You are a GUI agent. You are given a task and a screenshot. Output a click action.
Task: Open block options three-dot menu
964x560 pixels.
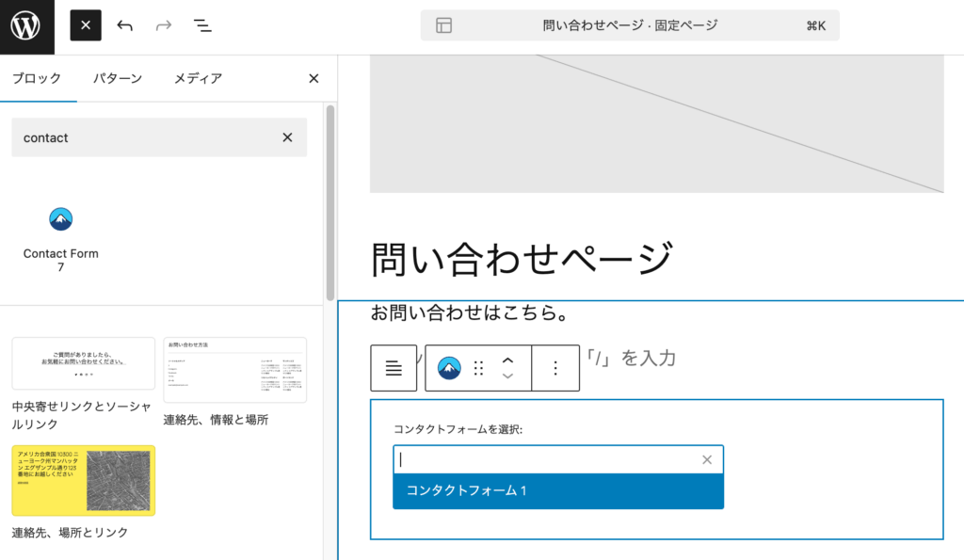[555, 368]
